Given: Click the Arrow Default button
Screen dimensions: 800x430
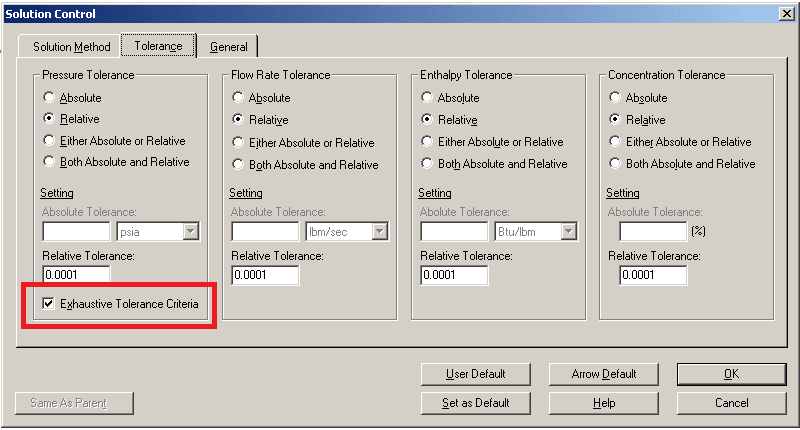Looking at the screenshot, I should coord(604,374).
